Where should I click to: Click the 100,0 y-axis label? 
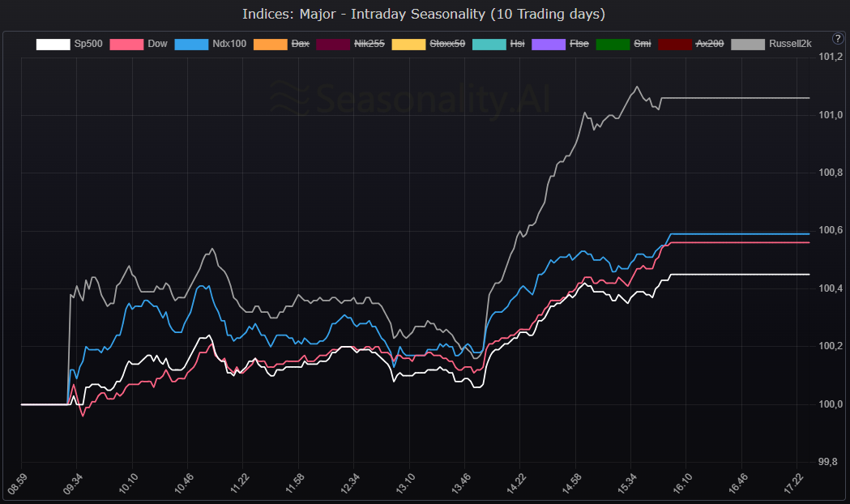[830, 404]
